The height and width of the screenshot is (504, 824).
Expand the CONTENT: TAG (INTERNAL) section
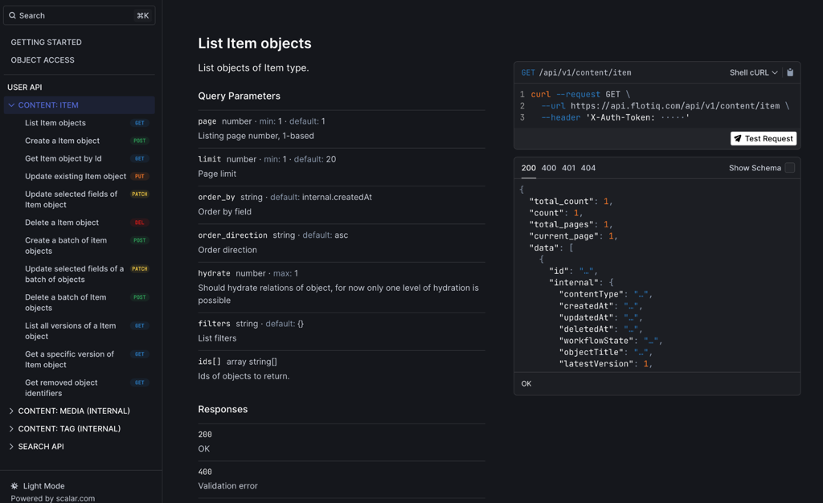pyautogui.click(x=69, y=429)
